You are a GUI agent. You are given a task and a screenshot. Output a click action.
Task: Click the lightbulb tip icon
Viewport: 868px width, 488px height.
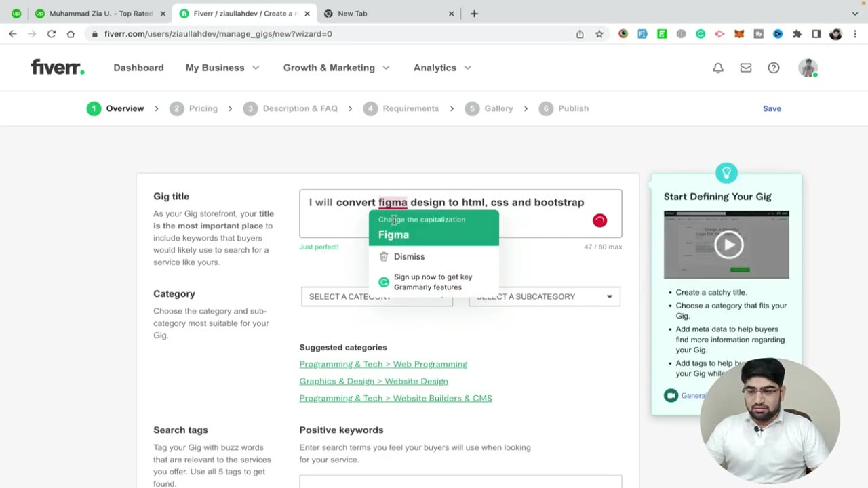point(726,173)
